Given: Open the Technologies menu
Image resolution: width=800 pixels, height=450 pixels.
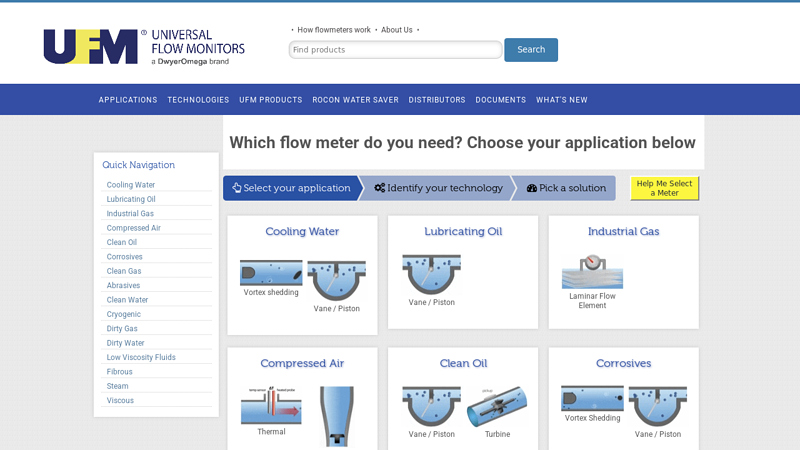Looking at the screenshot, I should point(198,100).
